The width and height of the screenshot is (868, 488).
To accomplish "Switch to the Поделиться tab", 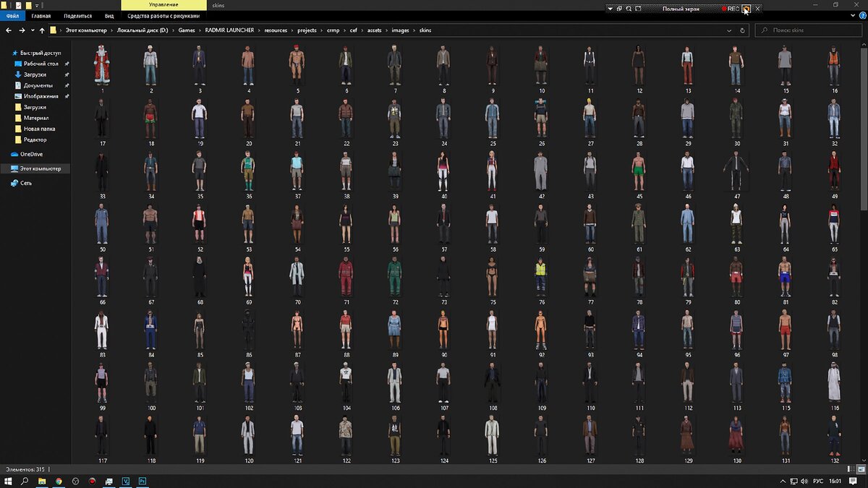I will coord(77,15).
